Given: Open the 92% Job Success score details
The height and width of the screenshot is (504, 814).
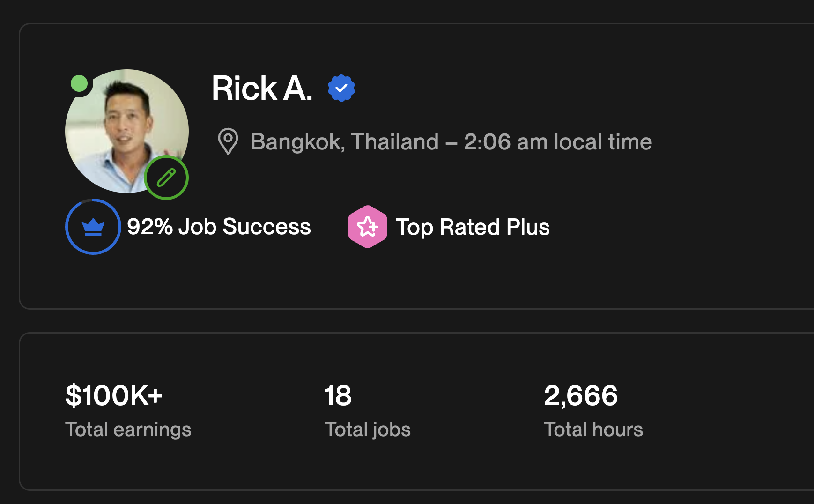Looking at the screenshot, I should click(220, 226).
